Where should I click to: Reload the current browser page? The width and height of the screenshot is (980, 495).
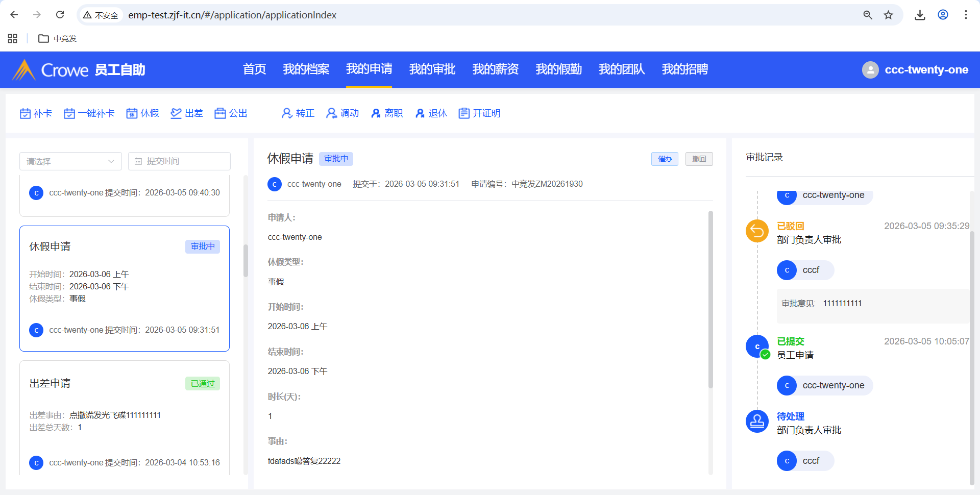[60, 15]
